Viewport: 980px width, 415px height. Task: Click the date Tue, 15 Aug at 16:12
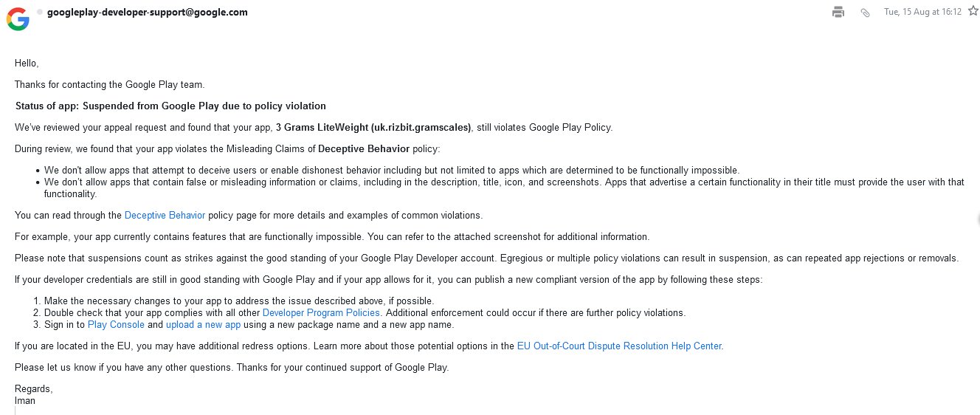(922, 12)
